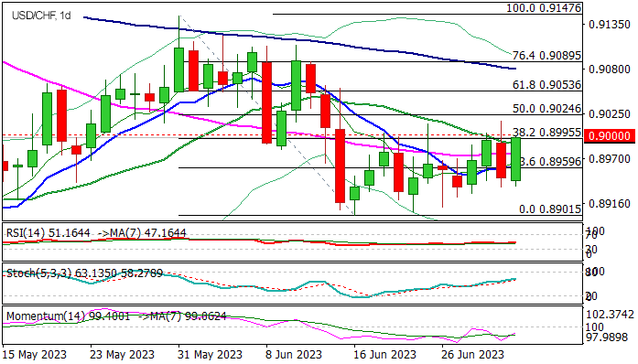The height and width of the screenshot is (364, 638).
Task: Click the 61.8 0.90536 Fibonacci label
Action: pyautogui.click(x=546, y=84)
